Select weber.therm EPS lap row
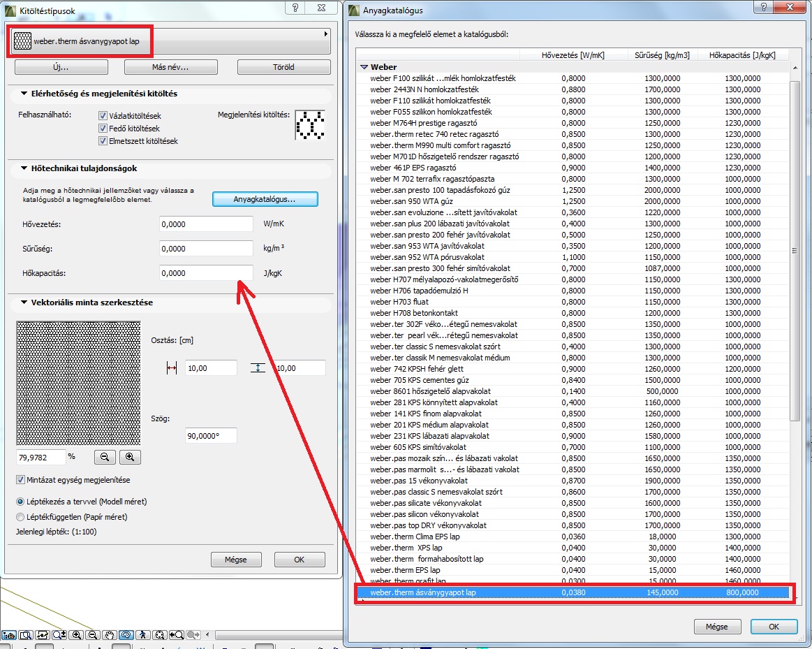The image size is (812, 649). coord(573,570)
